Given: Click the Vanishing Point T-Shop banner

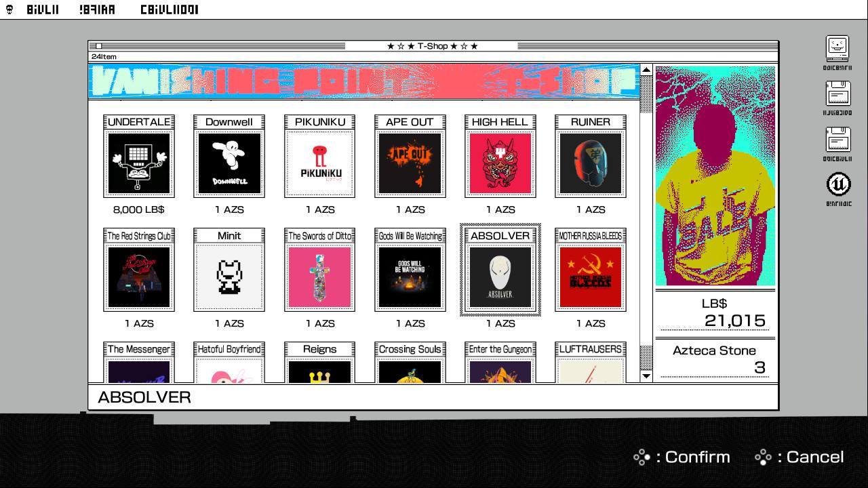Looking at the screenshot, I should [364, 81].
